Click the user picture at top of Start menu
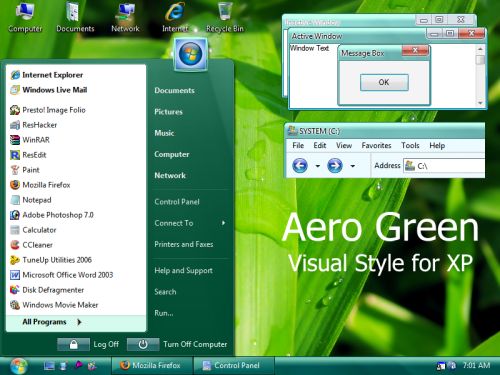This screenshot has width=500, height=375. click(x=190, y=54)
